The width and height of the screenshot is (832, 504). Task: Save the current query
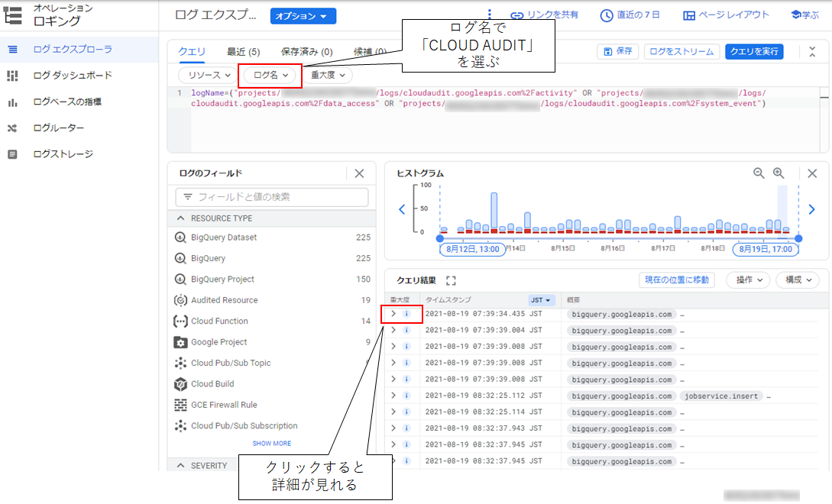[617, 51]
